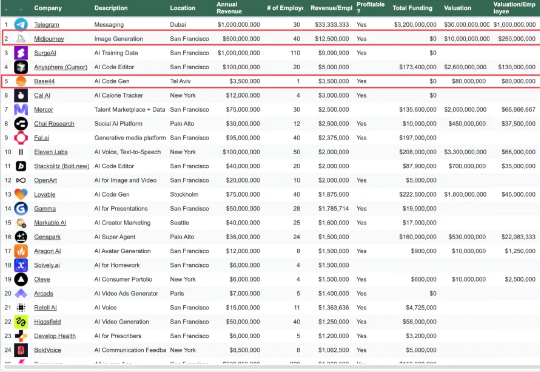Click the Retell AI dotted logo

coord(21,308)
